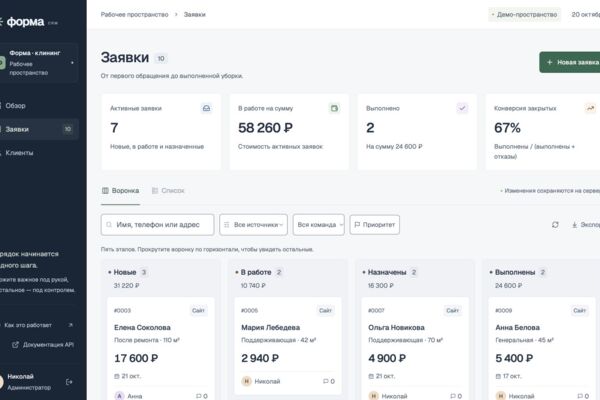This screenshot has width=600, height=400.
Task: Click Анна avatar on card #0003
Action: pos(119,396)
